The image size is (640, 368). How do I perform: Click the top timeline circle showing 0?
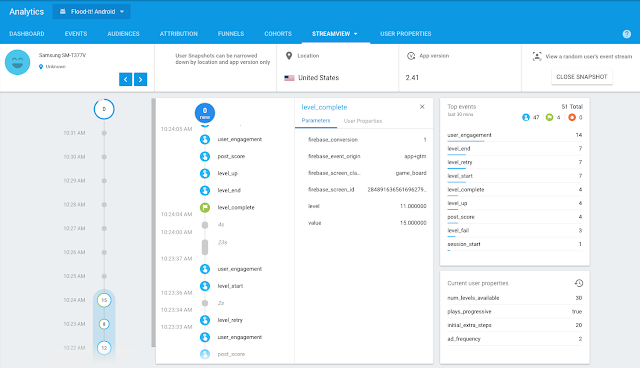(104, 109)
